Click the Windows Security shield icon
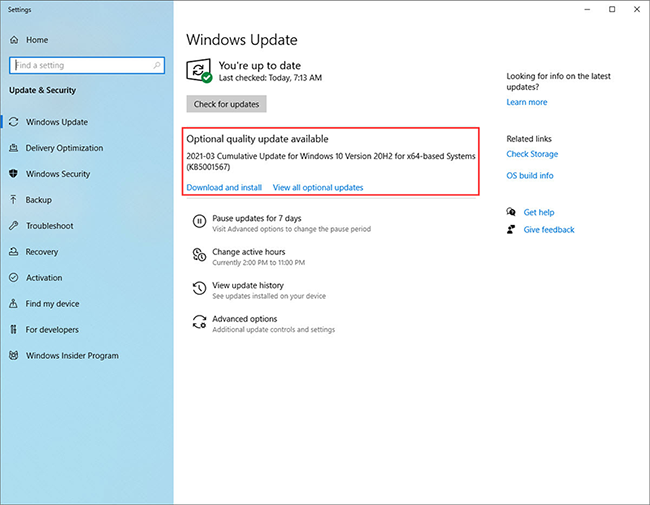The width and height of the screenshot is (650, 505). point(14,174)
